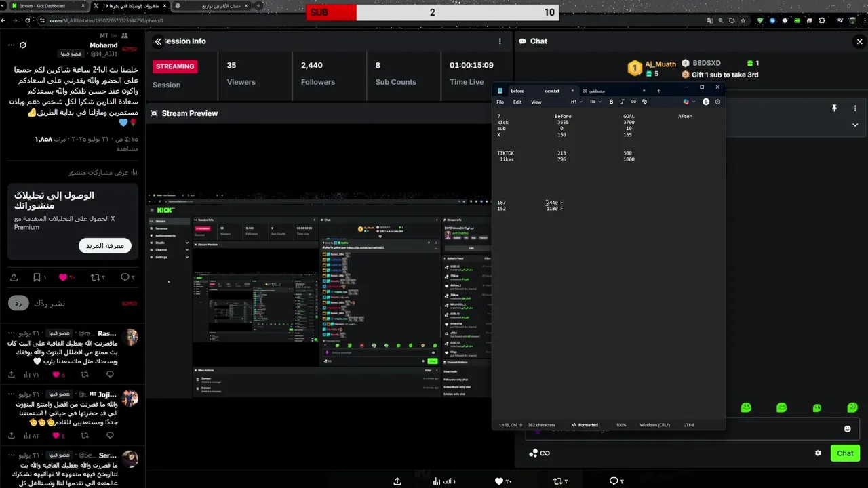
Task: Click Ln 15, Col 19 in status bar
Action: pyautogui.click(x=511, y=425)
